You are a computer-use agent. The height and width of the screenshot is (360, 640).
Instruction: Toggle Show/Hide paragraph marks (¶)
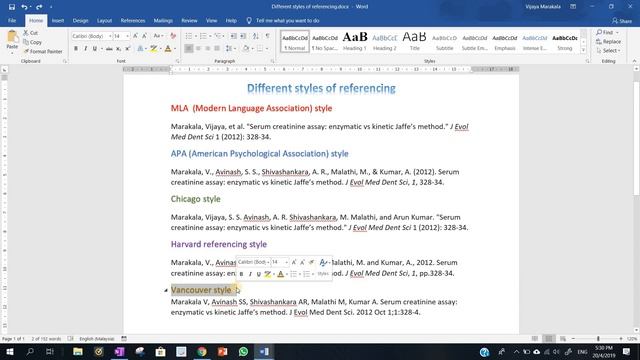pyautogui.click(x=268, y=36)
